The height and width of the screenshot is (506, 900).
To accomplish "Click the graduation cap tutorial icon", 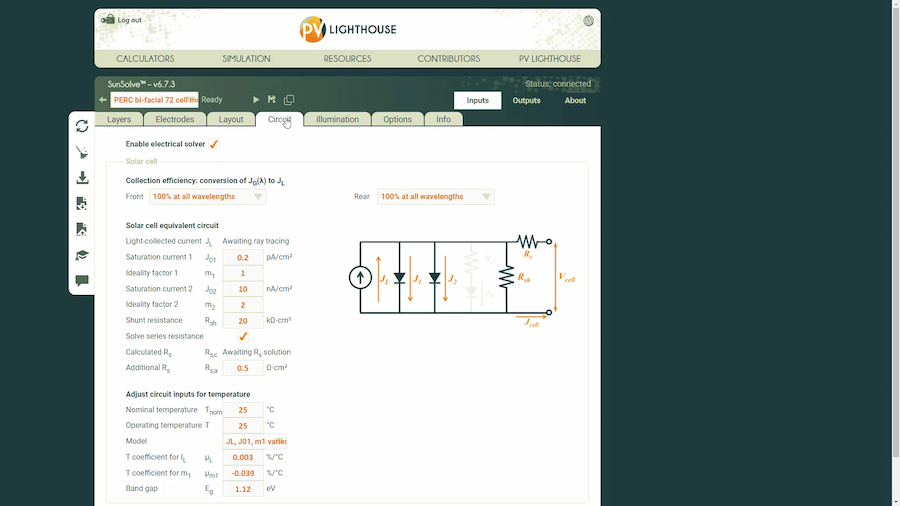I will coord(82,256).
